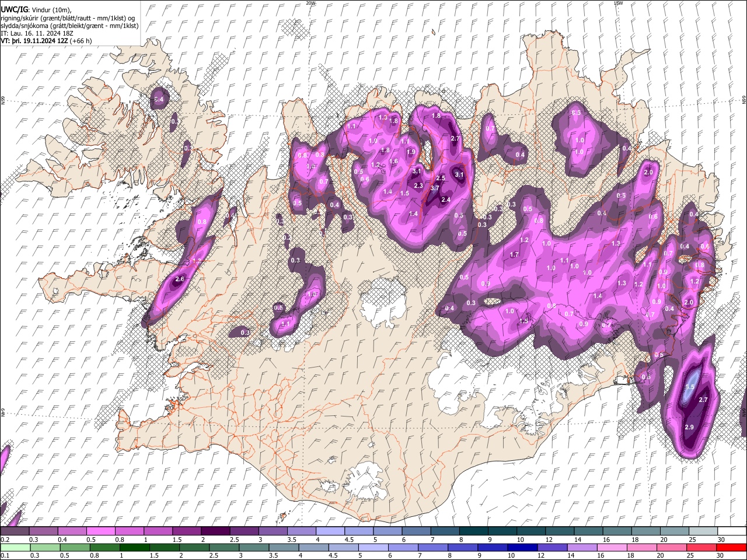Click the 3.7 snowfall value on the map

(435, 188)
